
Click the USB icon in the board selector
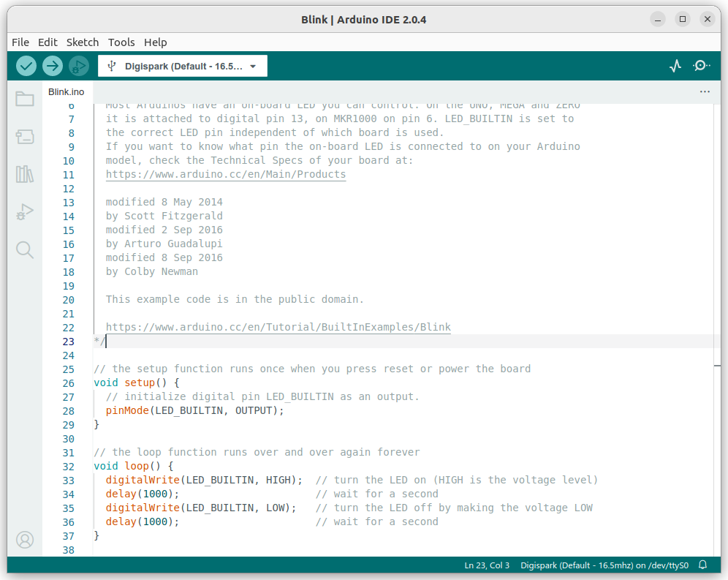111,66
